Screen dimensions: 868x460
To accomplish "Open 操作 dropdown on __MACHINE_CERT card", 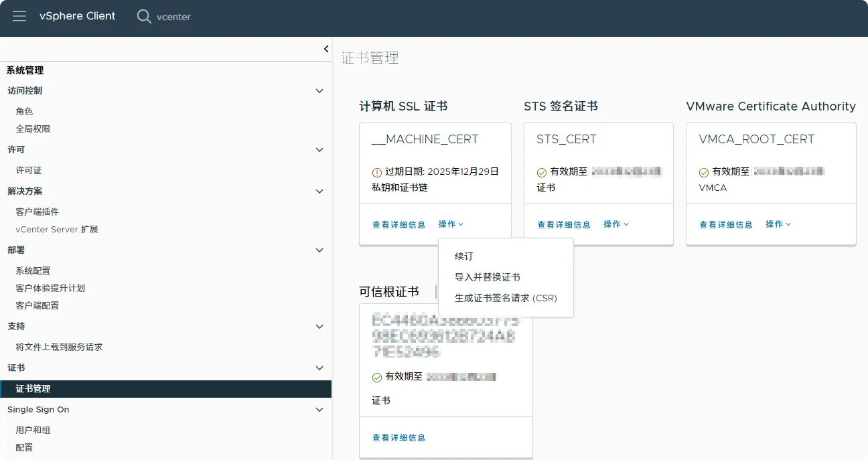I will (x=451, y=224).
